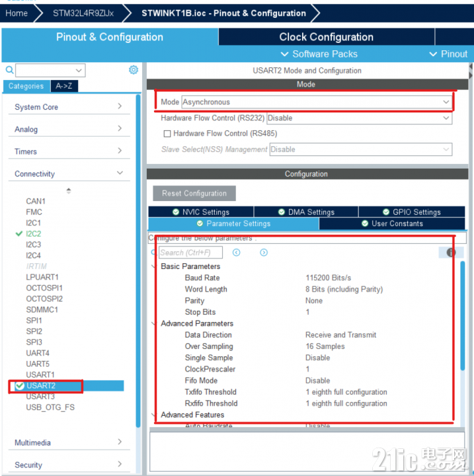The image size is (474, 476).
Task: Open the peripheral search combo box
Action: pos(50,71)
